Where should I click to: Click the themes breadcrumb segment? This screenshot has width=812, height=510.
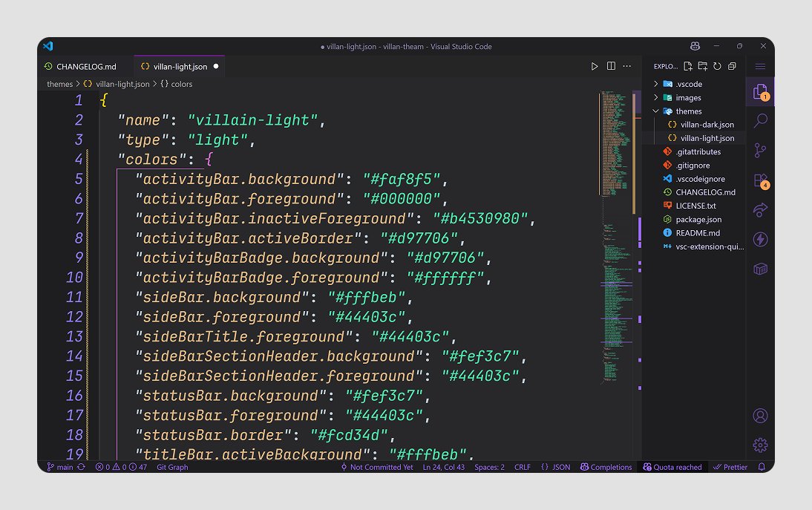(x=59, y=84)
